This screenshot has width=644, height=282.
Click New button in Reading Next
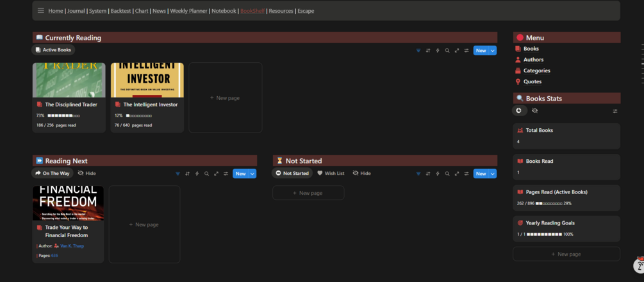click(241, 174)
